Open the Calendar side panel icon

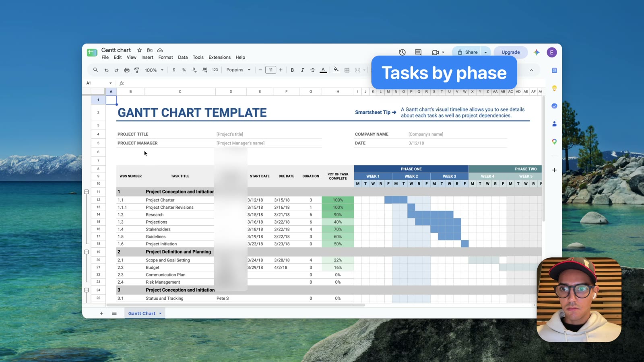point(554,70)
